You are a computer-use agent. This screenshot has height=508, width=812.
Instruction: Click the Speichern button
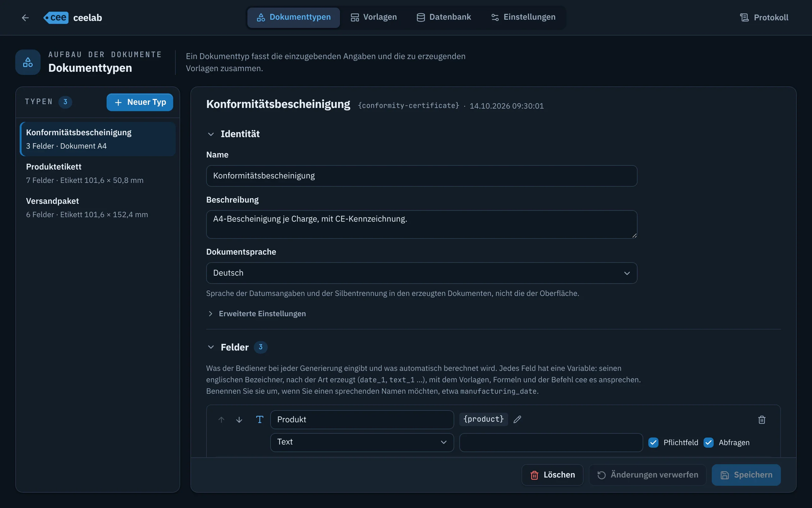tap(746, 475)
